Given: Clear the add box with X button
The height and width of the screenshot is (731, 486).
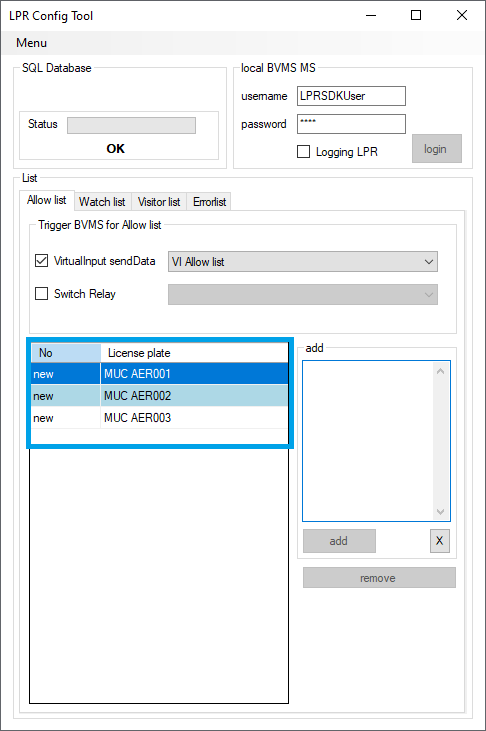Looking at the screenshot, I should pos(439,541).
